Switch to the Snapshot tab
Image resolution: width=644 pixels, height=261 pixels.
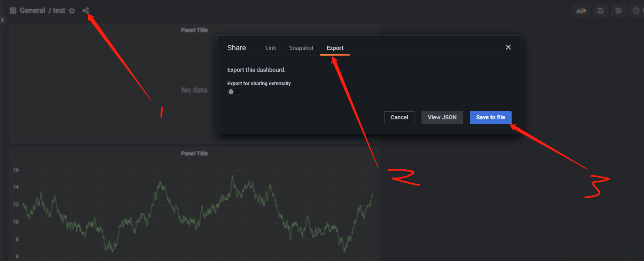click(x=301, y=48)
